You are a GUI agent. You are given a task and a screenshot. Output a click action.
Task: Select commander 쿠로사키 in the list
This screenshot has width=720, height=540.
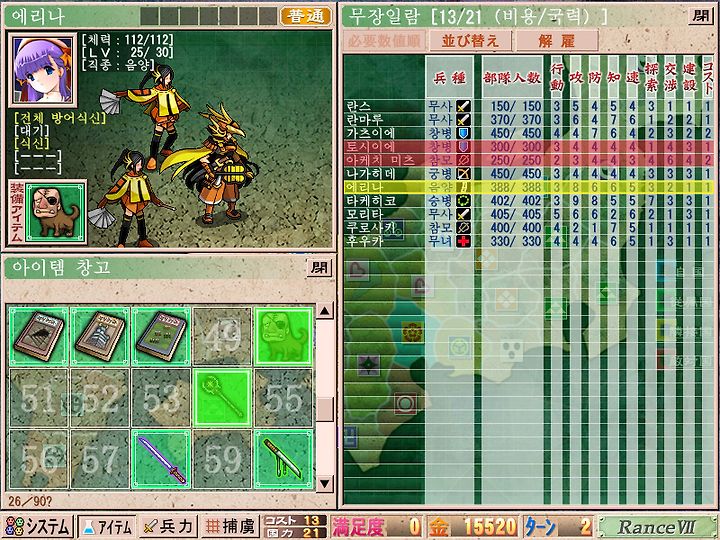tap(528, 227)
